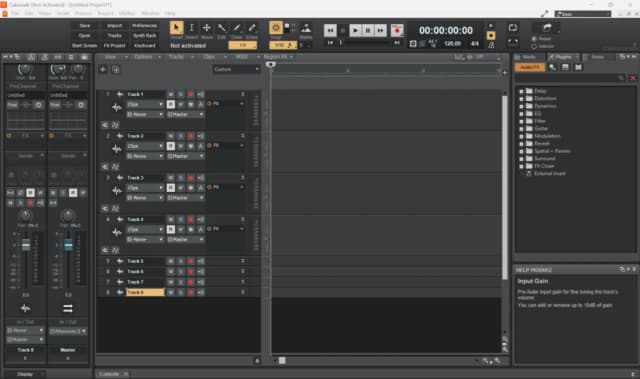
Task: Choose the Select tool
Action: coord(191,28)
